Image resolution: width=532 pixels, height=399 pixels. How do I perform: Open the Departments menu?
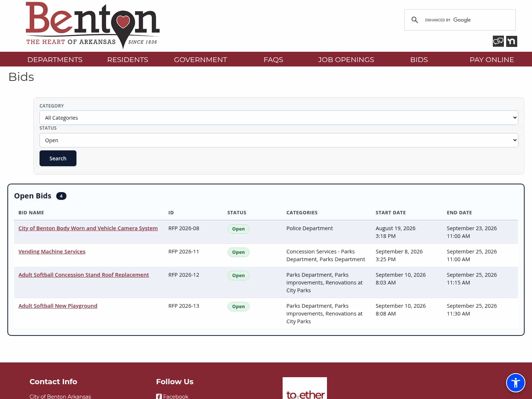pyautogui.click(x=55, y=59)
